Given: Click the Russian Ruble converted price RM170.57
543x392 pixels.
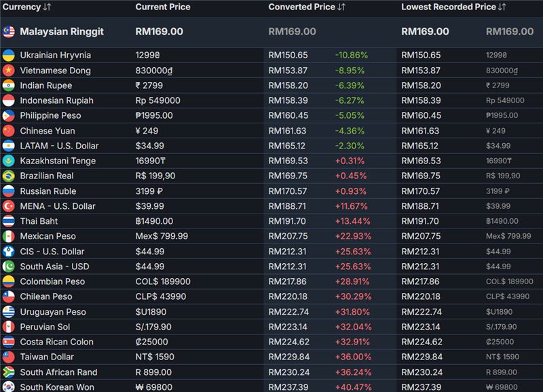Looking at the screenshot, I should tap(288, 191).
